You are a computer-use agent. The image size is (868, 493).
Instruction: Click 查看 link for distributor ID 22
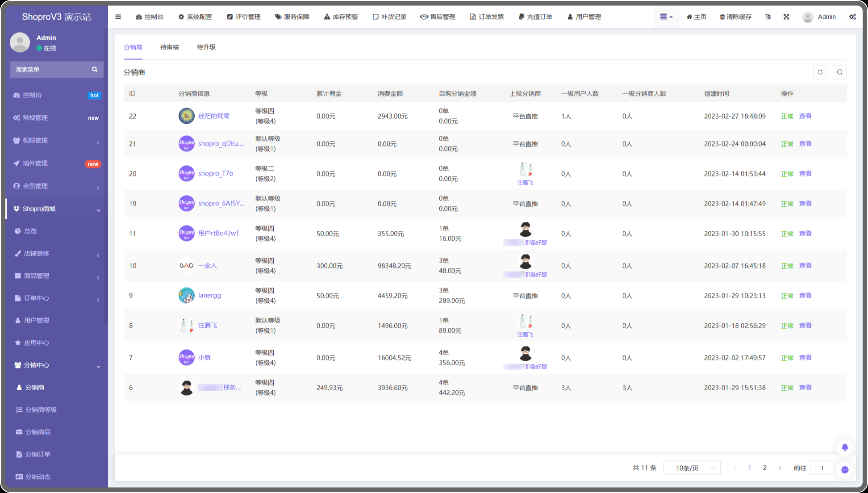805,116
